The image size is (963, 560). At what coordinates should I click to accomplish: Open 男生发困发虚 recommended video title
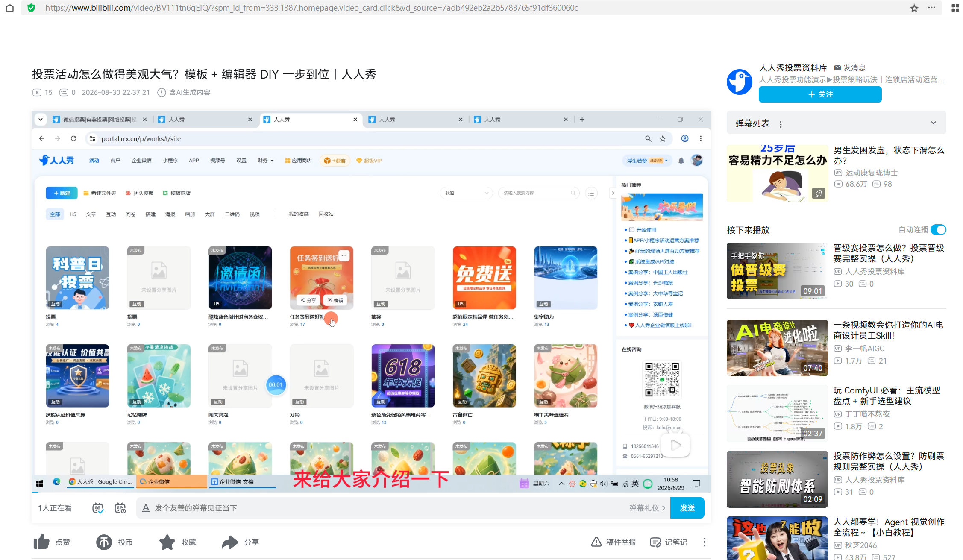tap(889, 155)
